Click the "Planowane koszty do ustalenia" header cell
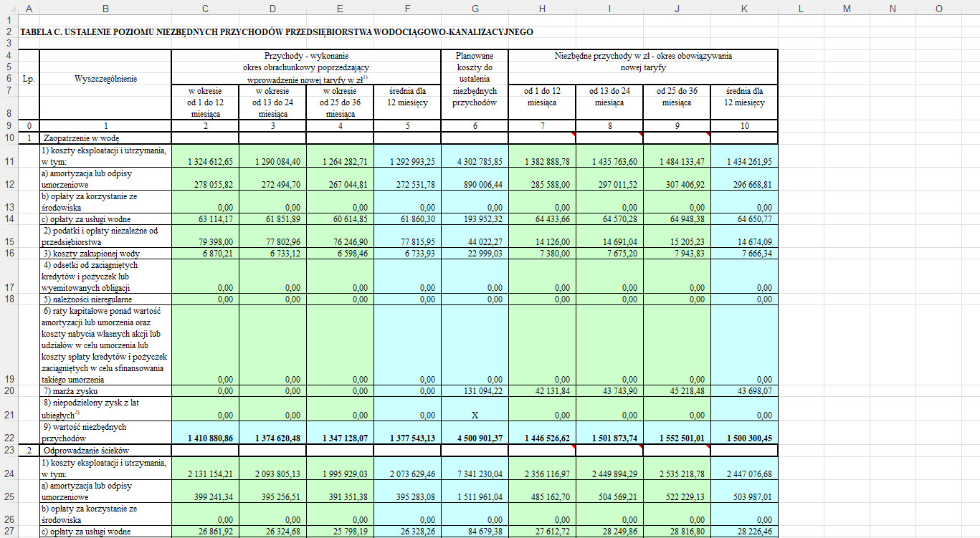 (475, 79)
